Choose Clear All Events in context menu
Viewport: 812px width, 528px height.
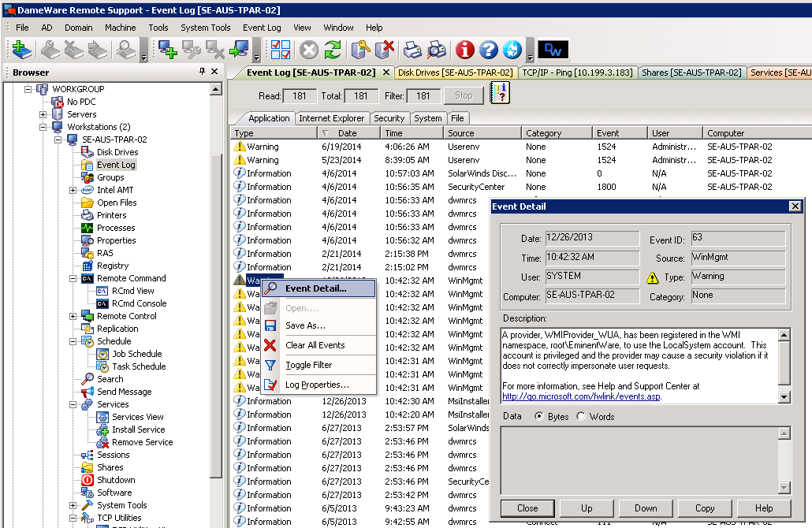coord(318,345)
